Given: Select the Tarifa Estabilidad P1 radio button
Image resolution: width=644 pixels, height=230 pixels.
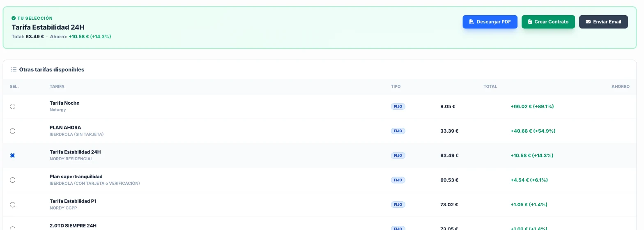Looking at the screenshot, I should [12, 205].
